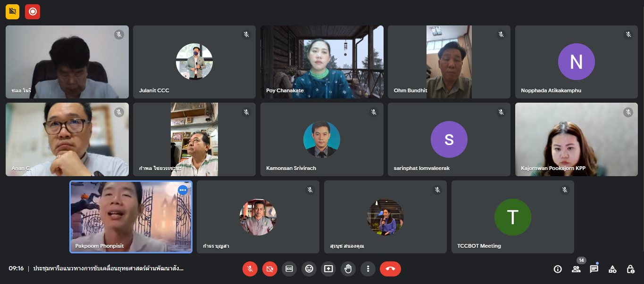This screenshot has width=644, height=284.
Task: Open the chat panel
Action: (x=594, y=269)
